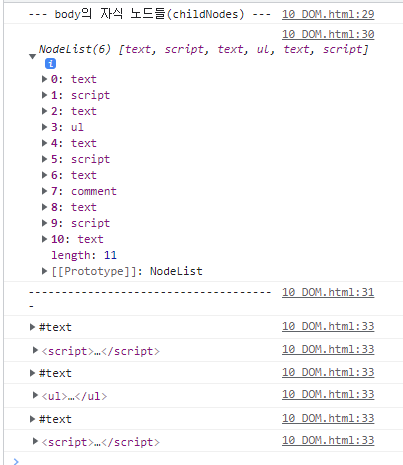Click the blue info icon under NodeList(6)
Viewport: 403px width, 465px height.
click(50, 63)
